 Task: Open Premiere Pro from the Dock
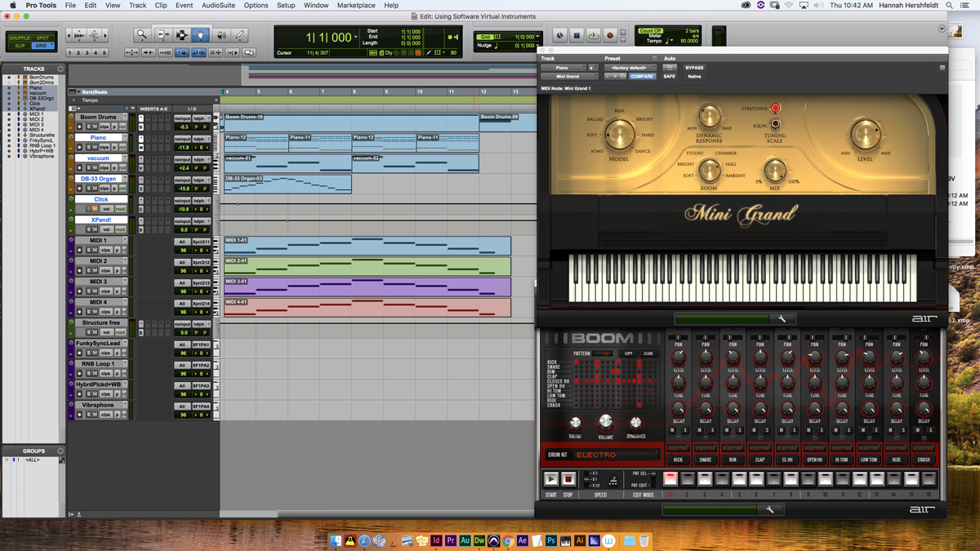point(450,540)
